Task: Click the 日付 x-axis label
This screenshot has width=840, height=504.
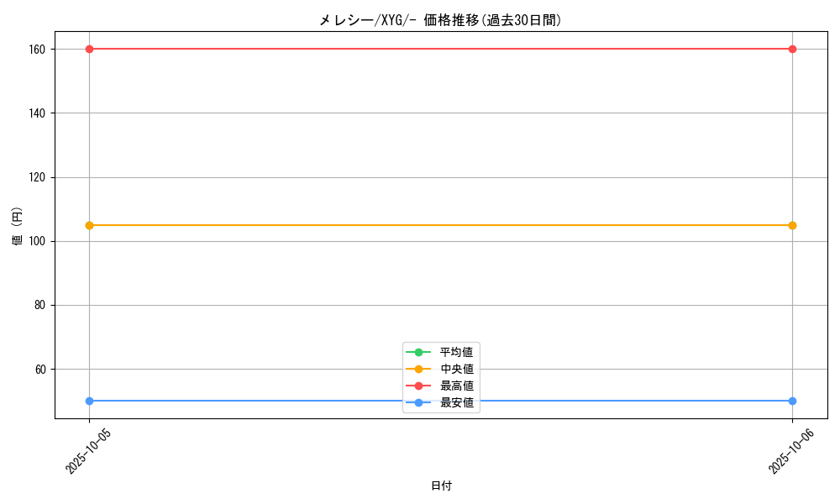Action: point(441,486)
